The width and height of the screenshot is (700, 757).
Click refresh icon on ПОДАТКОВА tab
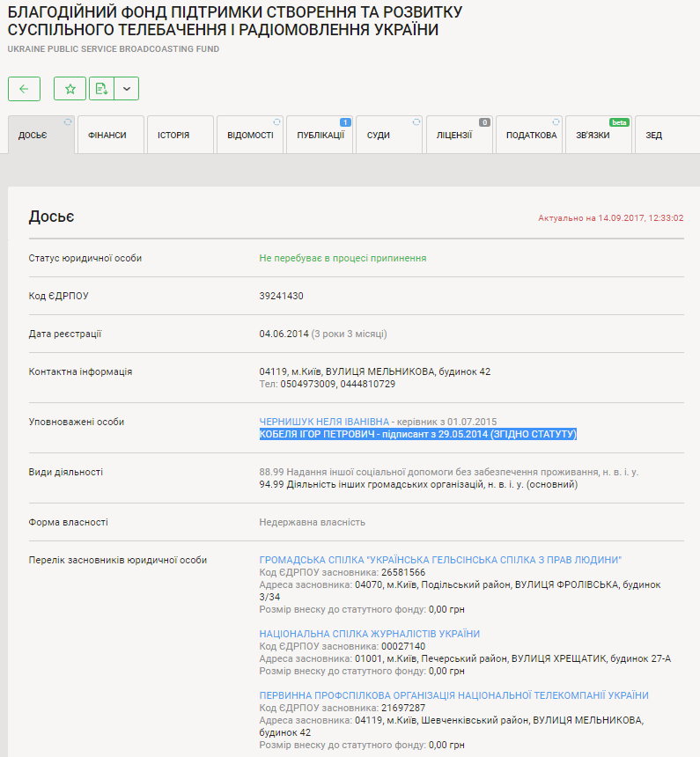tap(556, 122)
